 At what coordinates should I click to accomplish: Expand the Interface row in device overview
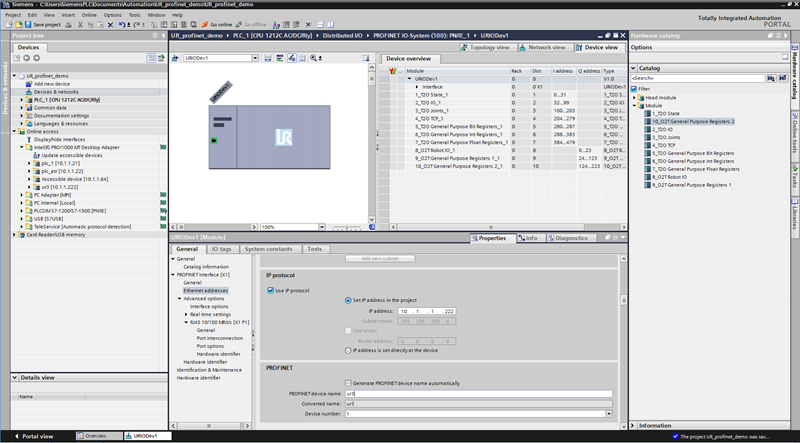417,87
